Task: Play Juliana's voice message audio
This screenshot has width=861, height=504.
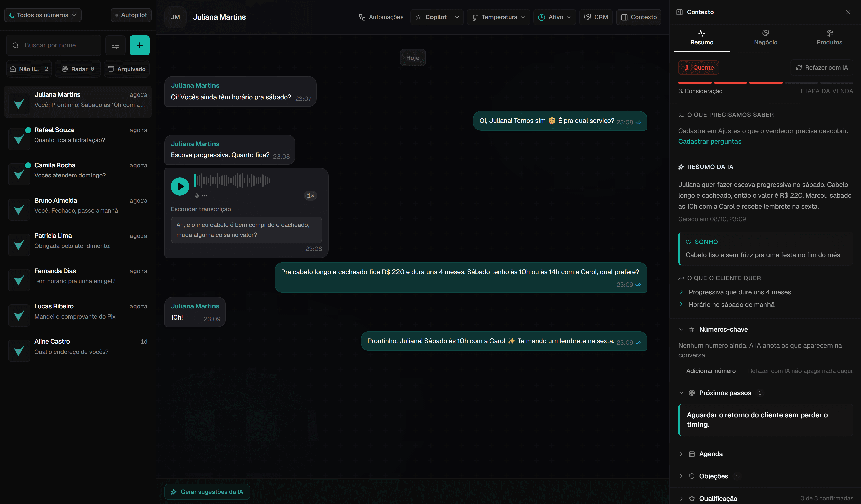Action: coord(180,186)
